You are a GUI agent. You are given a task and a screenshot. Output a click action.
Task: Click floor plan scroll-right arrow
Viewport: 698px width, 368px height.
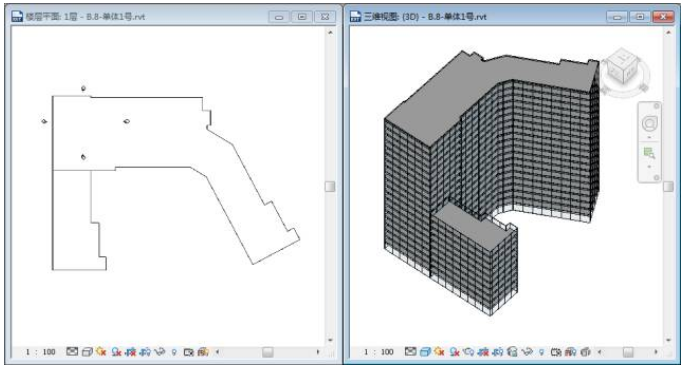tap(318, 352)
